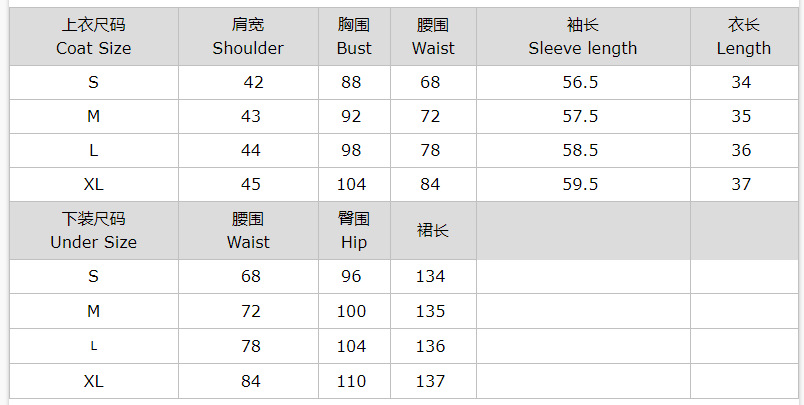Select the skirt length 137 cell
Viewport: 804px width, 405px height.
[430, 381]
